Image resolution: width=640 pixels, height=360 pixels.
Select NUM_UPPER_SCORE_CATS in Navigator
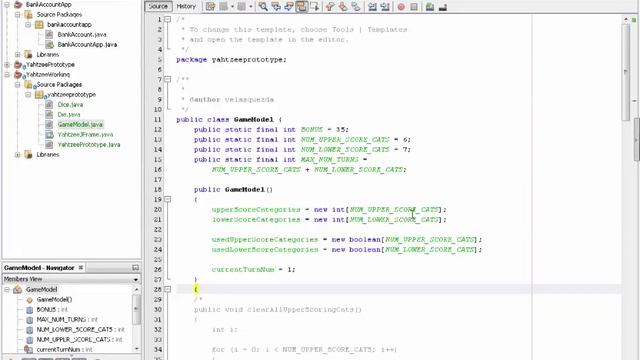[79, 340]
